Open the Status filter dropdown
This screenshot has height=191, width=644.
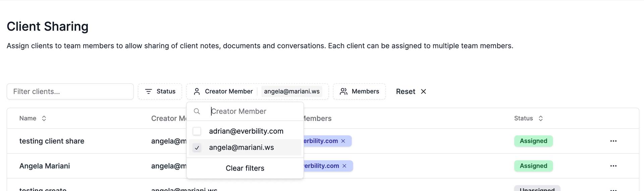coord(160,91)
